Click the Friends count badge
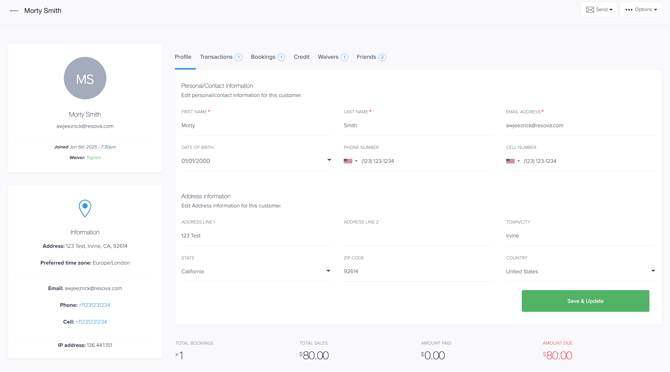The width and height of the screenshot is (670, 372). tap(382, 57)
